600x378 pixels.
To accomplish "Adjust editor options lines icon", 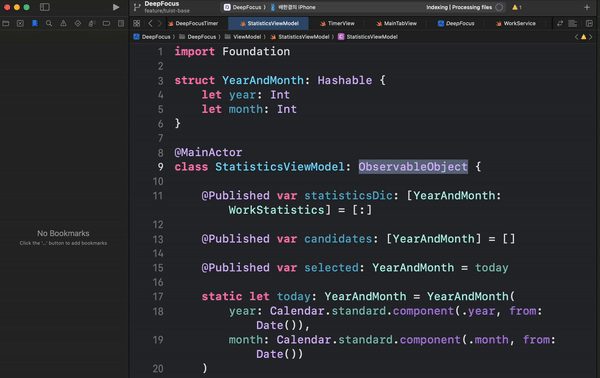I will pyautogui.click(x=573, y=23).
